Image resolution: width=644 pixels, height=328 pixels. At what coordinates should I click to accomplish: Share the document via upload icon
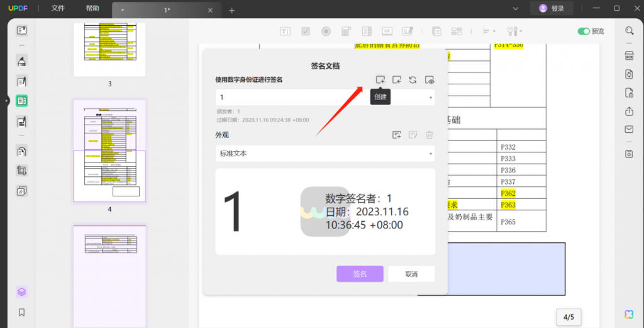(629, 111)
